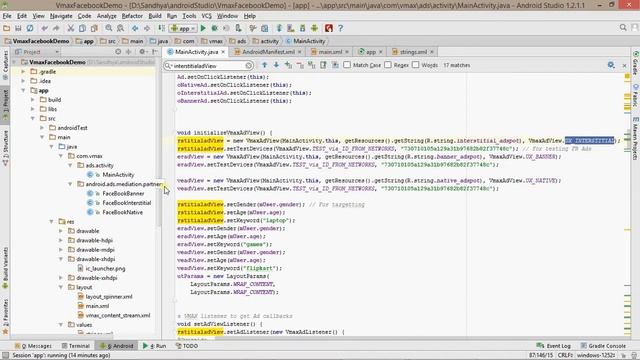Open Project panel settings gear icon
Viewport: 640px width, 360px height.
142,52
